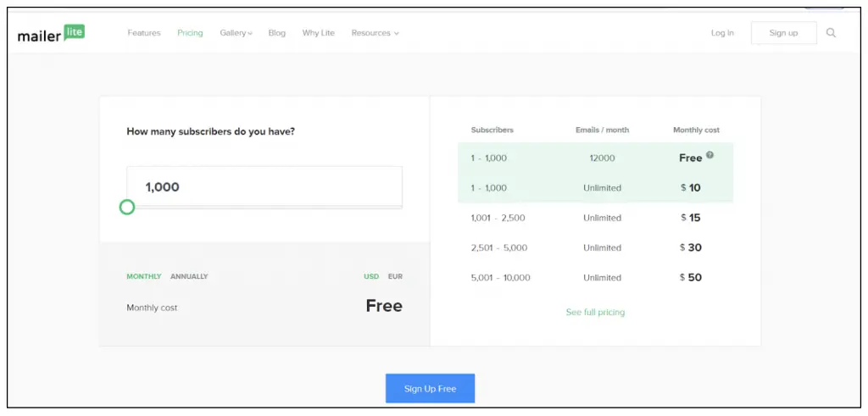The width and height of the screenshot is (868, 416).
Task: Open the See full pricing link
Action: click(x=595, y=312)
